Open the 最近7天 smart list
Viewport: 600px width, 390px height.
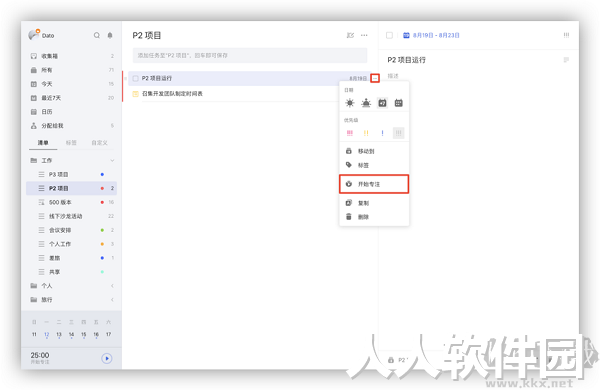tap(72, 98)
